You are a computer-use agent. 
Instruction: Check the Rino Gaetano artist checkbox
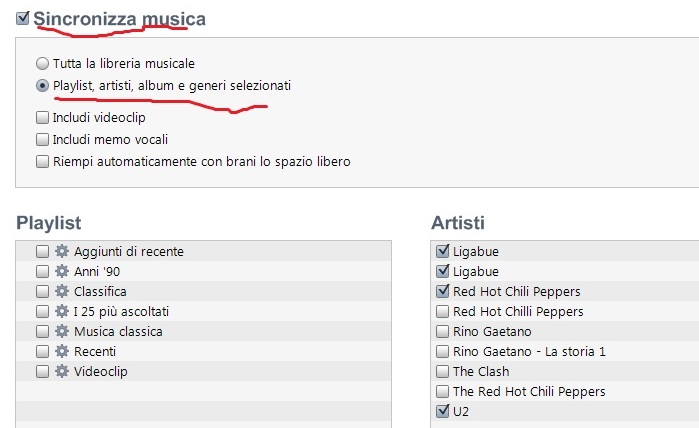click(x=442, y=331)
